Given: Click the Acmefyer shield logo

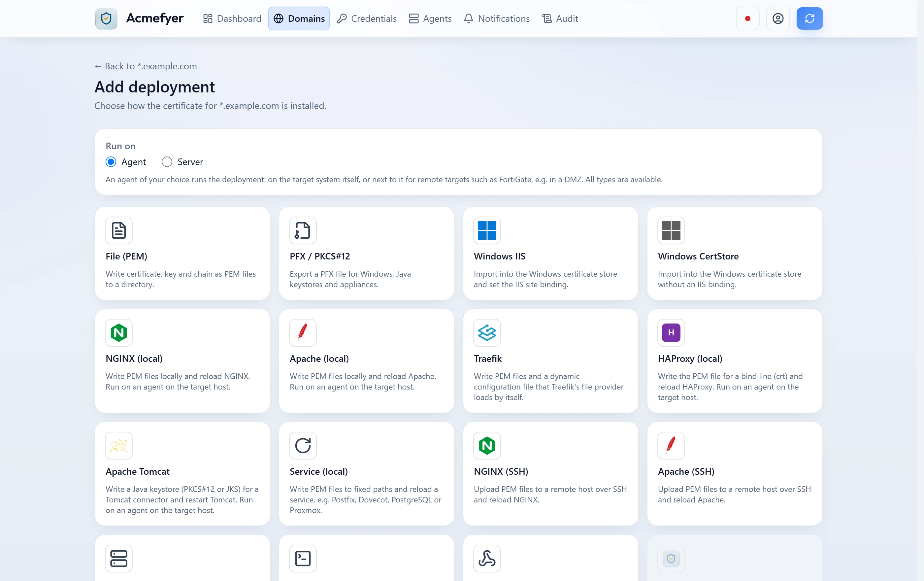Looking at the screenshot, I should [x=106, y=18].
